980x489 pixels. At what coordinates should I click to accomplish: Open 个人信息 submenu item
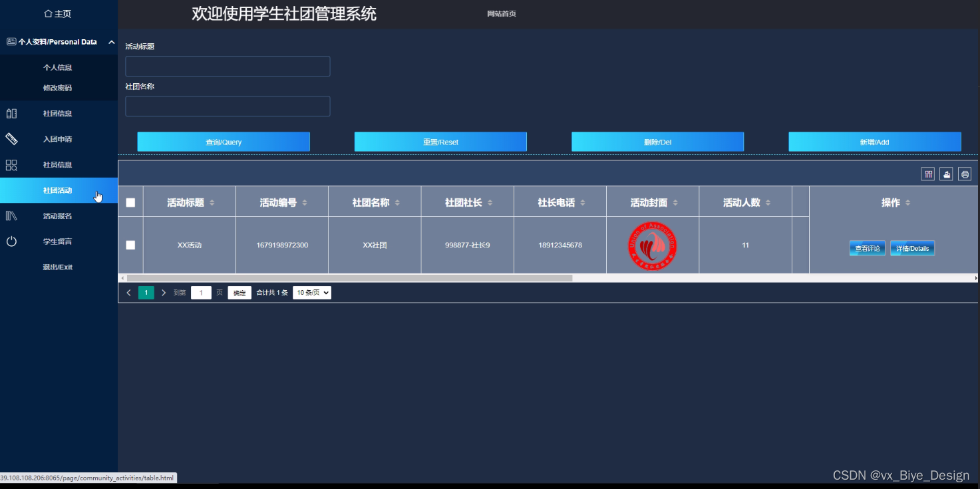(x=58, y=67)
